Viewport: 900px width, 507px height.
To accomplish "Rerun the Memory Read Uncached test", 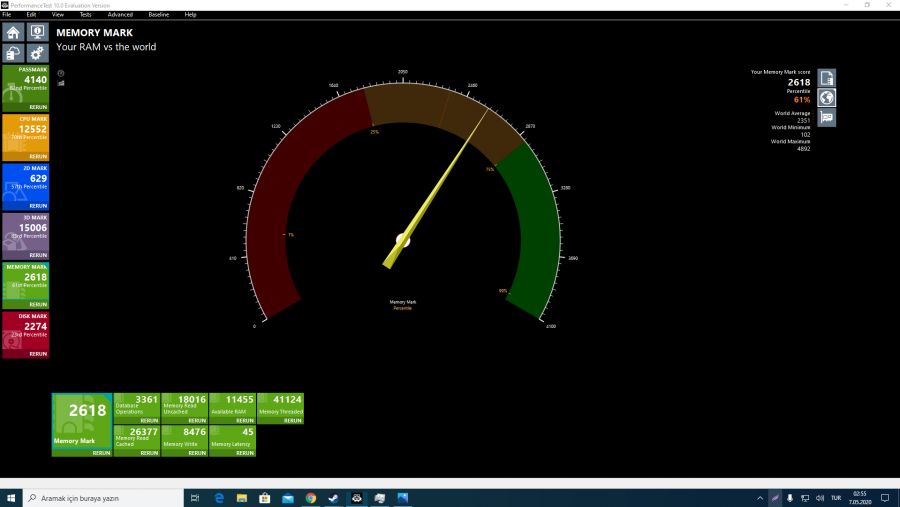I will click(x=197, y=421).
